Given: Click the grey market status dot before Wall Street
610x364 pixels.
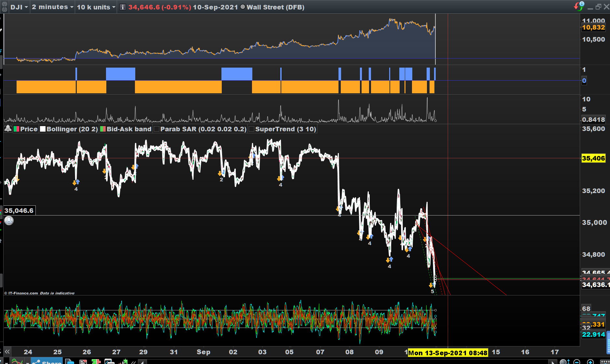Looking at the screenshot, I should (x=243, y=7).
